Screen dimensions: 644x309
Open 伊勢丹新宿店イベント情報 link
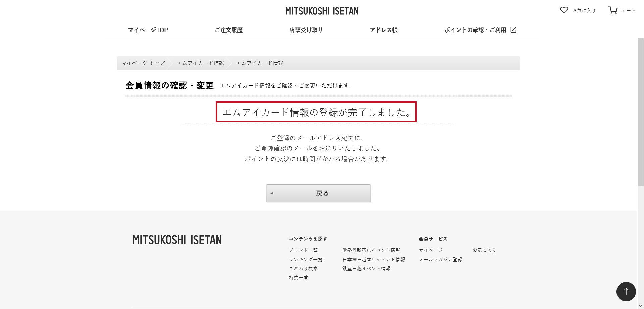pyautogui.click(x=371, y=250)
